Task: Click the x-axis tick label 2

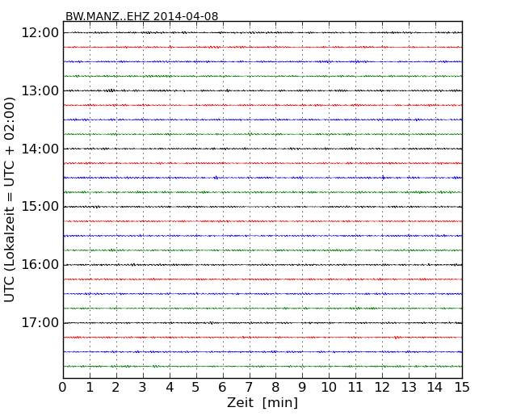Action: (x=115, y=388)
